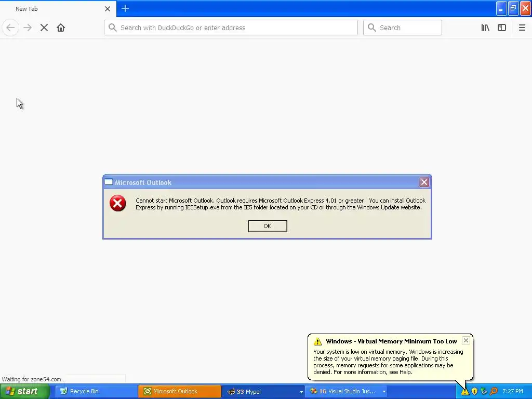532x399 pixels.
Task: Go back using browser back arrow
Action: coord(10,28)
